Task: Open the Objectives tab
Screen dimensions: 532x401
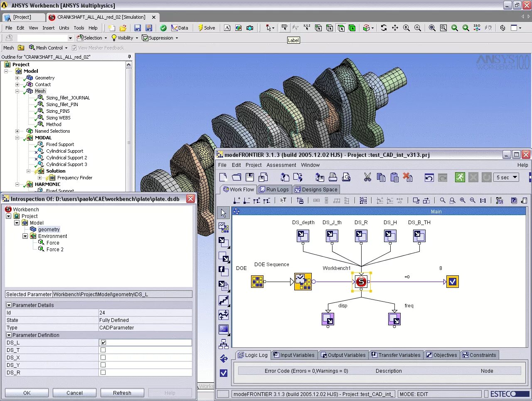Action: point(441,355)
